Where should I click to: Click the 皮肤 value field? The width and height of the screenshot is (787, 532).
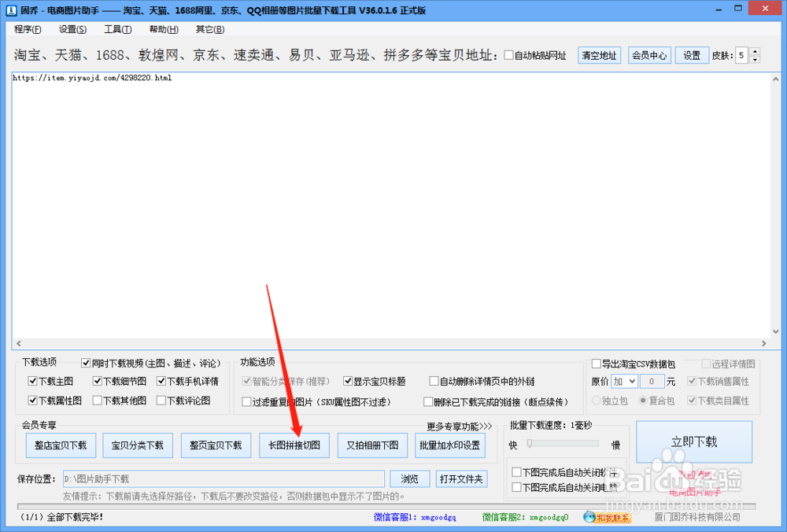[742, 55]
